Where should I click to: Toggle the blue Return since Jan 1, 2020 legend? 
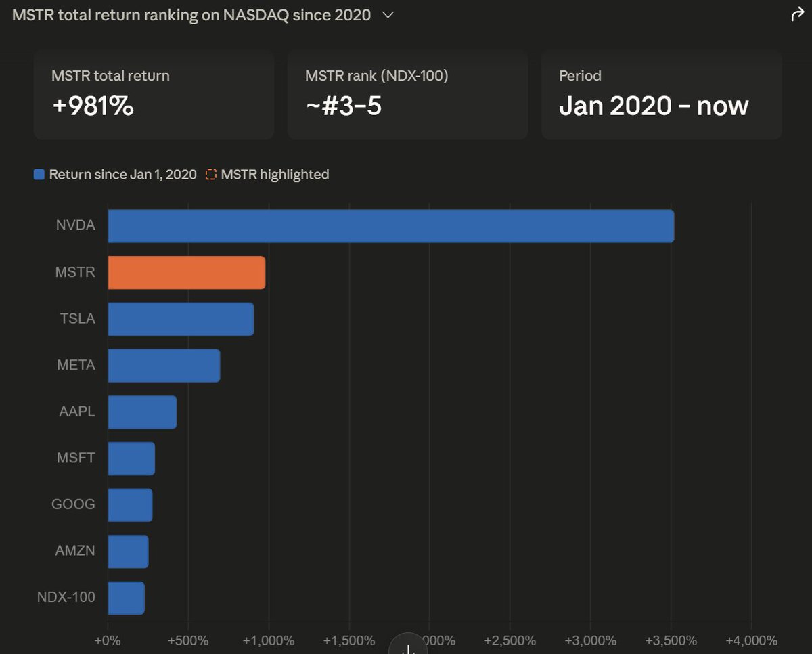coord(115,175)
